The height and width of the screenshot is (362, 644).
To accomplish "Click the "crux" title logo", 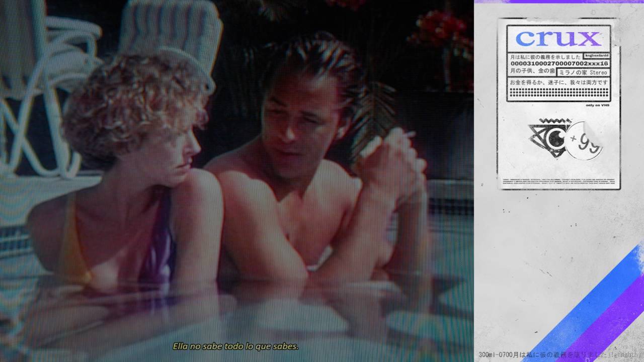I will 558,38.
